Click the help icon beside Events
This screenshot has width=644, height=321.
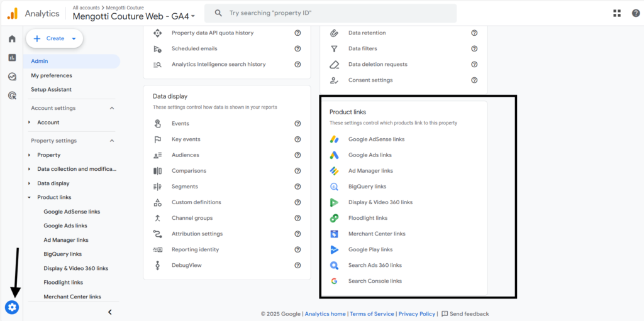click(x=297, y=124)
